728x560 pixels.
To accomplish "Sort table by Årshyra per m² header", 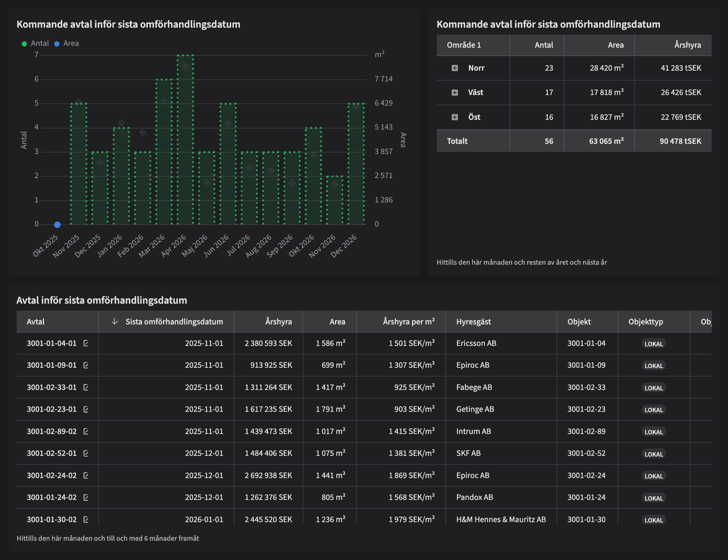I will [x=408, y=322].
